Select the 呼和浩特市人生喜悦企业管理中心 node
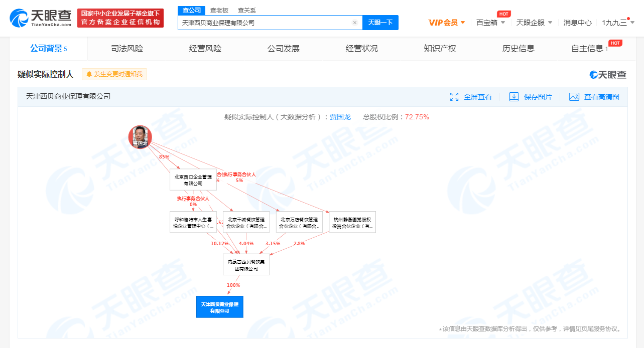The image size is (644, 348). tap(193, 222)
